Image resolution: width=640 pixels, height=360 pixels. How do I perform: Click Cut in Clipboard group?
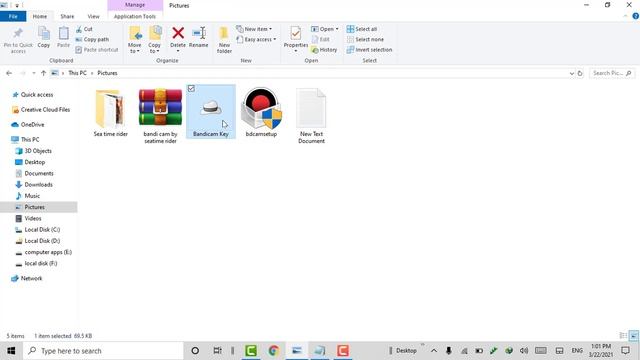pos(84,29)
